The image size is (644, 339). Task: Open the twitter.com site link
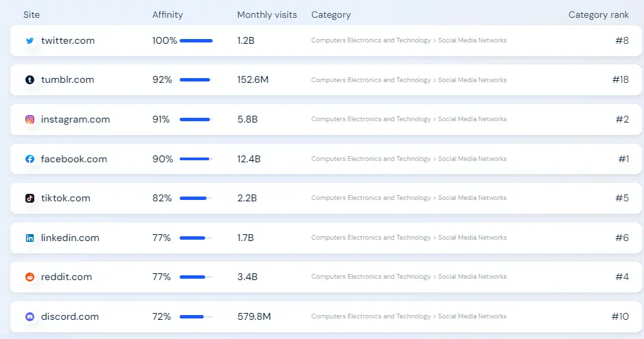68,40
